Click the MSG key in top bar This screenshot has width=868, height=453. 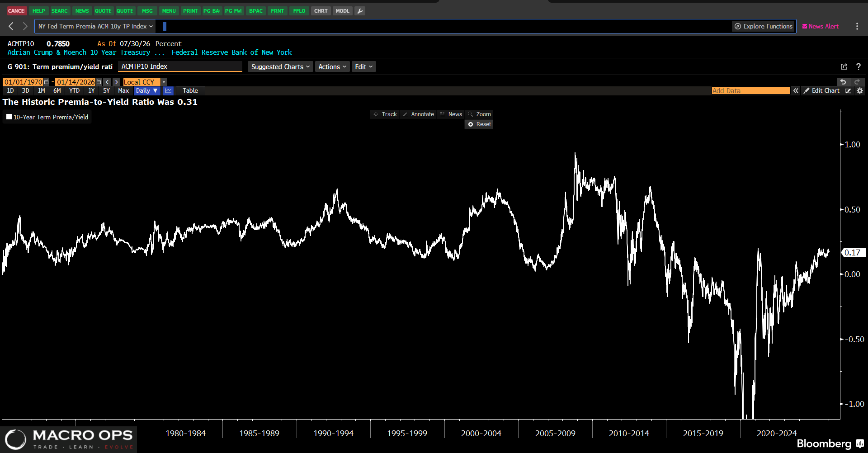tap(147, 11)
